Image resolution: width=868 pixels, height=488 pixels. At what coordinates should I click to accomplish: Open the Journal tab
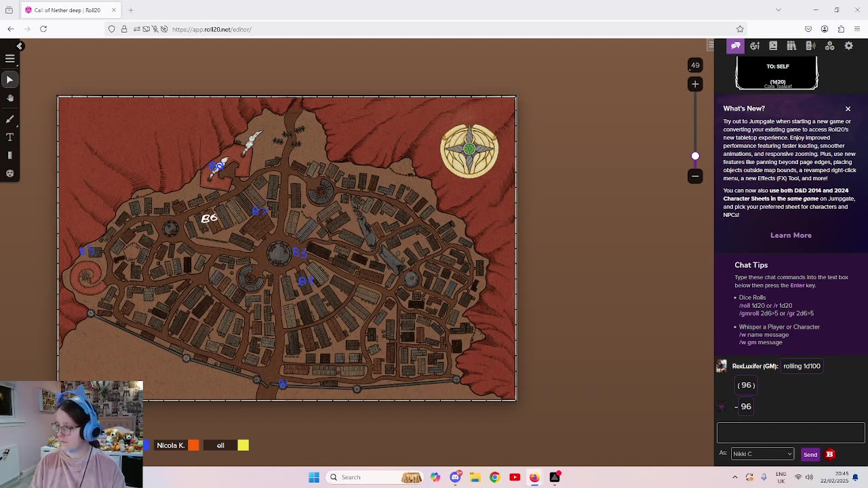(x=773, y=46)
